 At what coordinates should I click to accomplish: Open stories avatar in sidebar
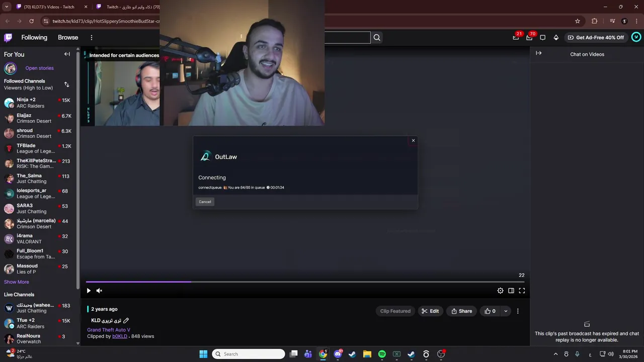(10, 68)
